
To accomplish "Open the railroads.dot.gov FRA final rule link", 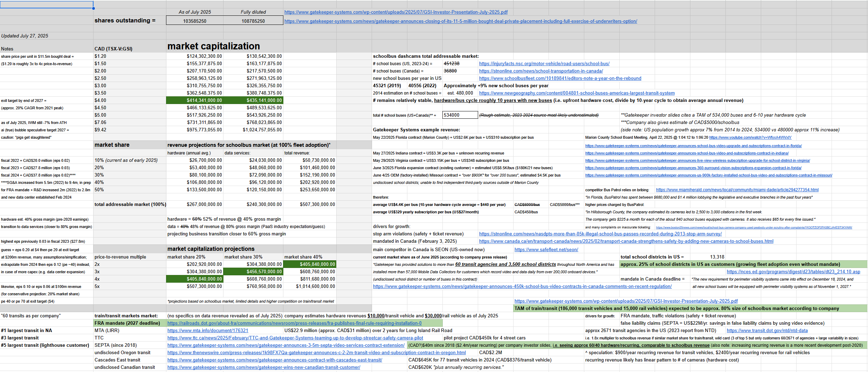I will (x=294, y=323).
